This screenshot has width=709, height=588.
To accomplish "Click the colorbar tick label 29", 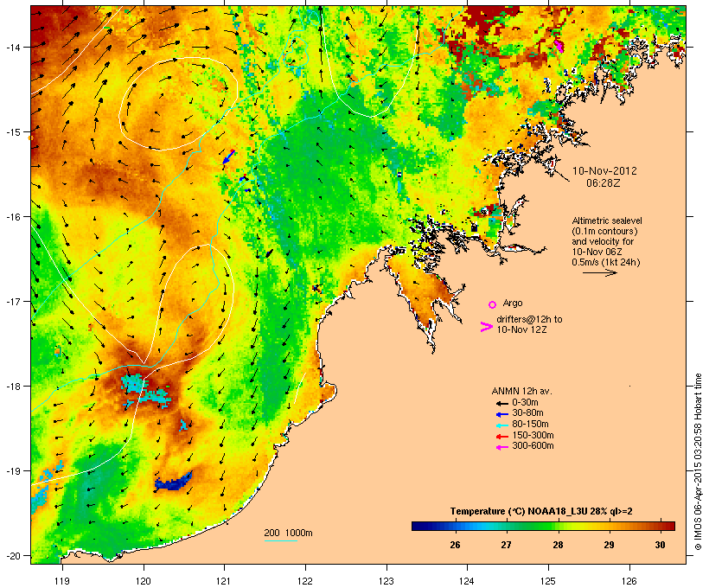I will [609, 545].
